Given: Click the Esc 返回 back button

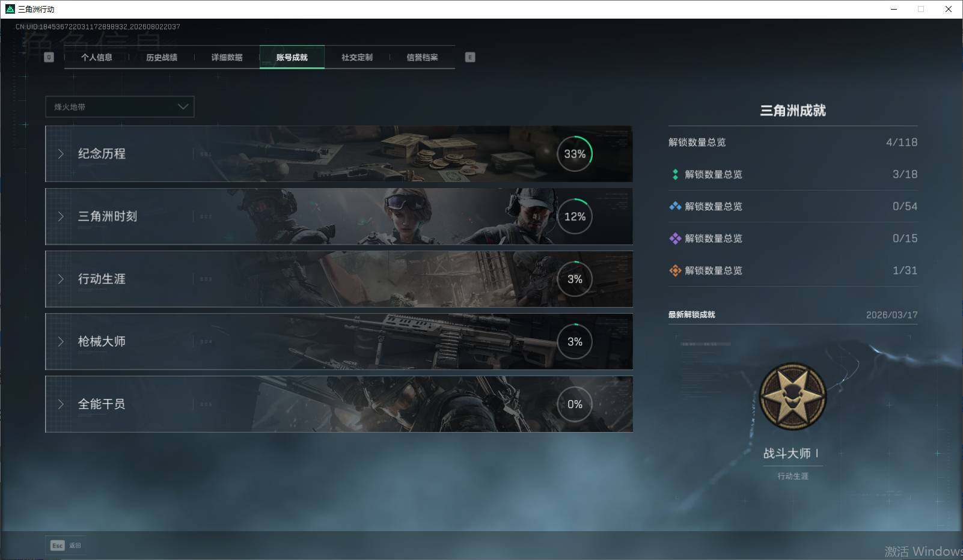Looking at the screenshot, I should coord(66,546).
